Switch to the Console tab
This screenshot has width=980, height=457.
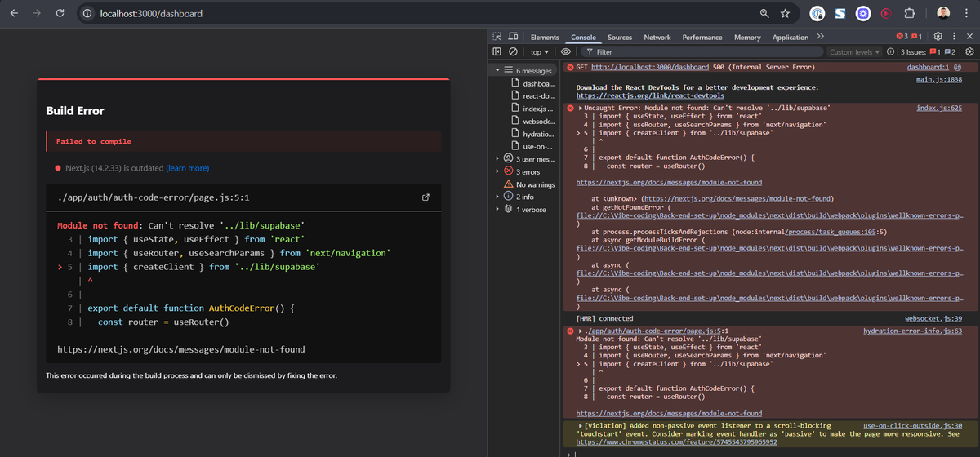583,37
